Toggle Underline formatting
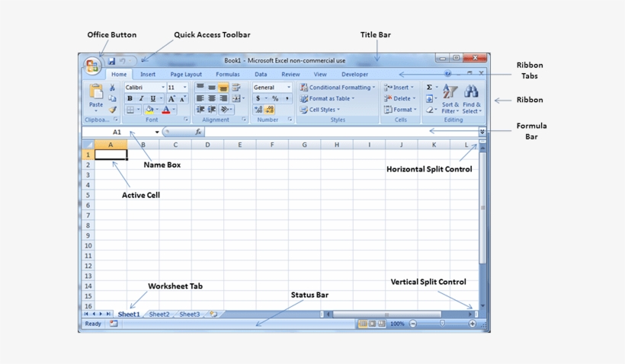 [152, 99]
